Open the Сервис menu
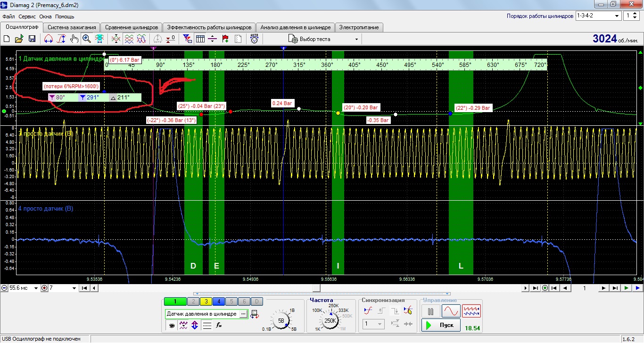Viewport: 644px width, 343px height. [x=27, y=16]
